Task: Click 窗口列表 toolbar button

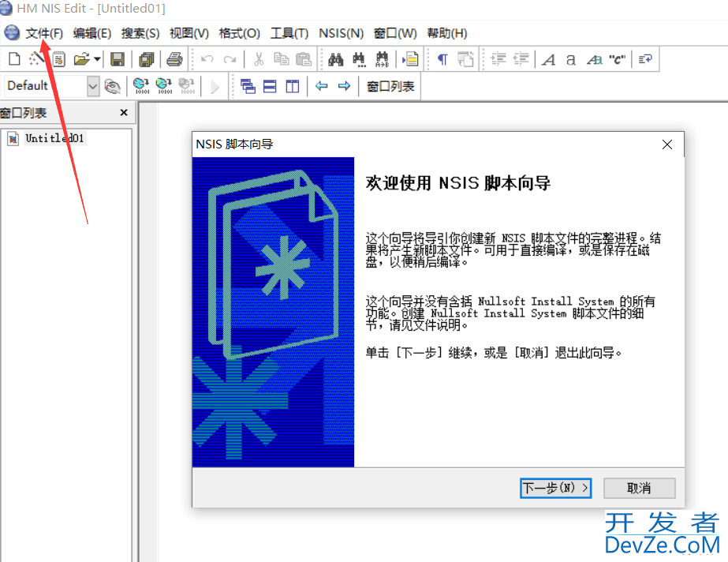Action: tap(390, 86)
